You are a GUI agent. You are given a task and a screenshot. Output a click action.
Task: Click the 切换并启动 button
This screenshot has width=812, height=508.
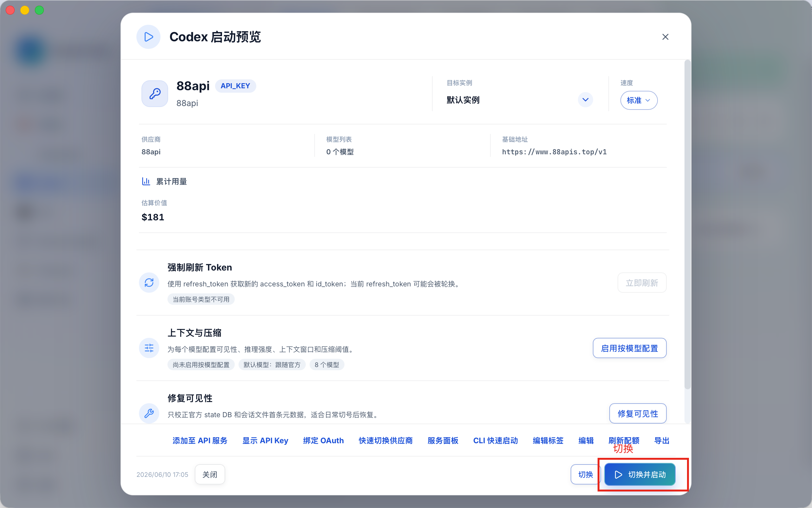[x=640, y=474]
